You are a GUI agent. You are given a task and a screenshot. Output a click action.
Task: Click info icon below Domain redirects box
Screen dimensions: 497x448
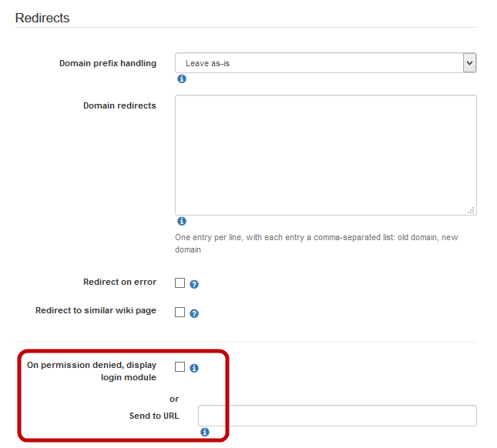coord(182,222)
